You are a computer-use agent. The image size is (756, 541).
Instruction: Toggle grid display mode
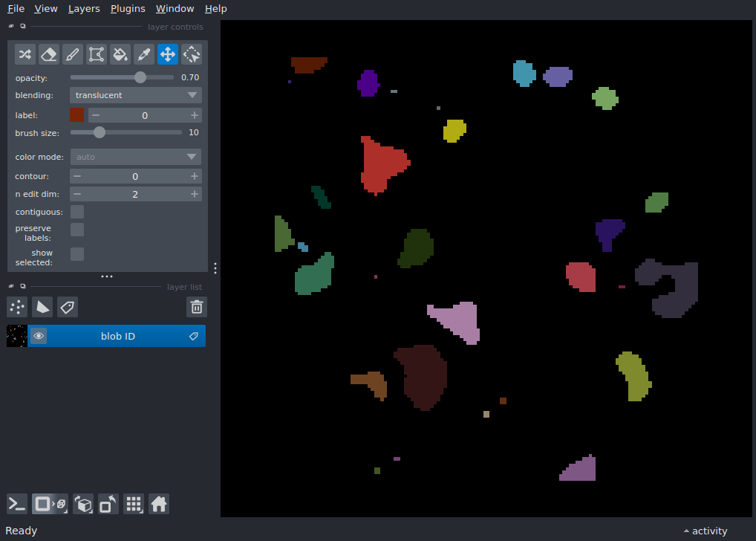coord(134,504)
